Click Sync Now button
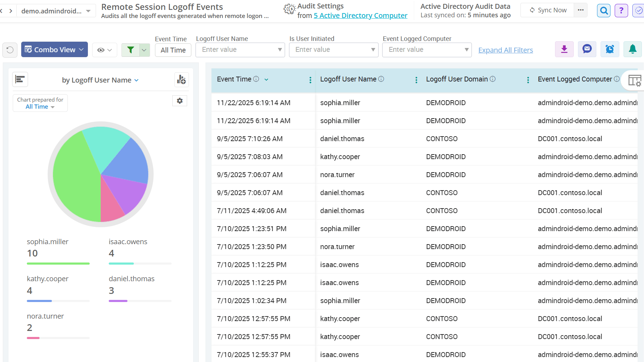Viewport: 644px width, 362px height. tap(548, 10)
